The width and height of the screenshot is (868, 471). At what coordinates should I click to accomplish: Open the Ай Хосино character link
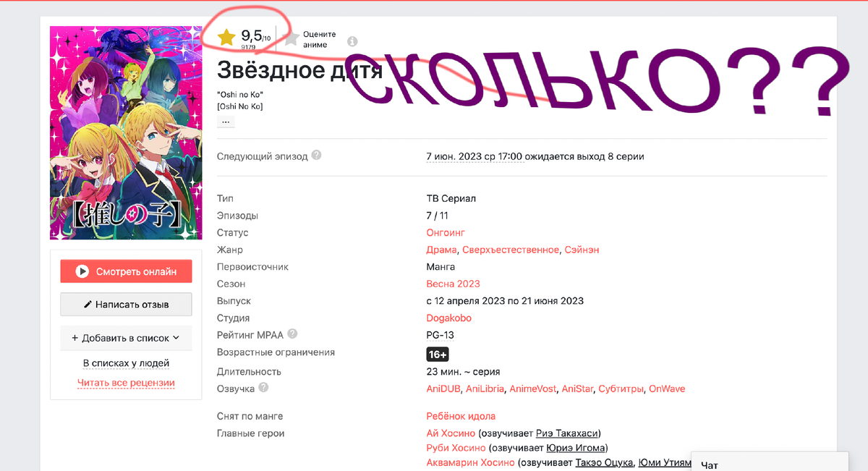(x=451, y=433)
